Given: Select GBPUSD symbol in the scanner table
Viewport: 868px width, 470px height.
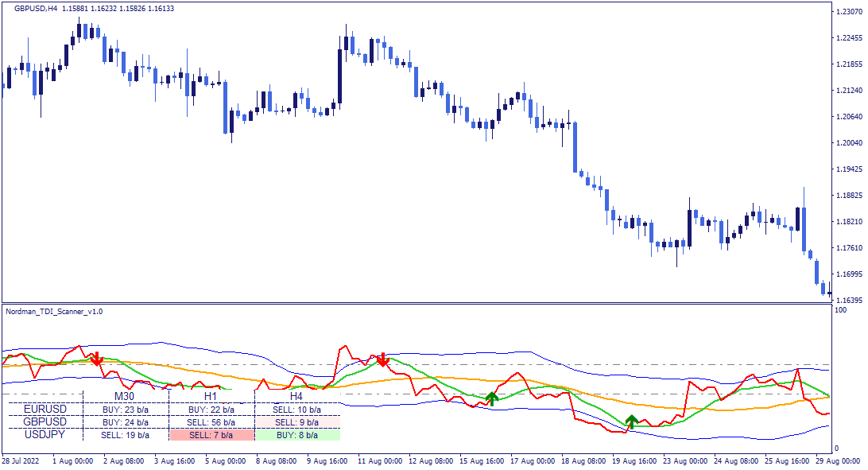Looking at the screenshot, I should 45,421.
